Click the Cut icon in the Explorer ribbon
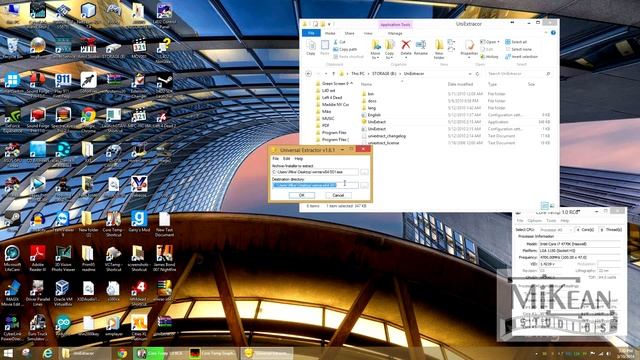 point(336,42)
